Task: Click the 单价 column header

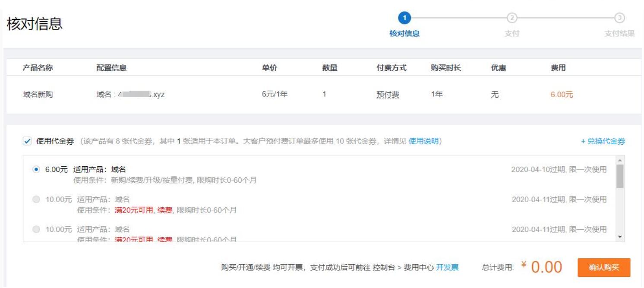Action: tap(269, 68)
